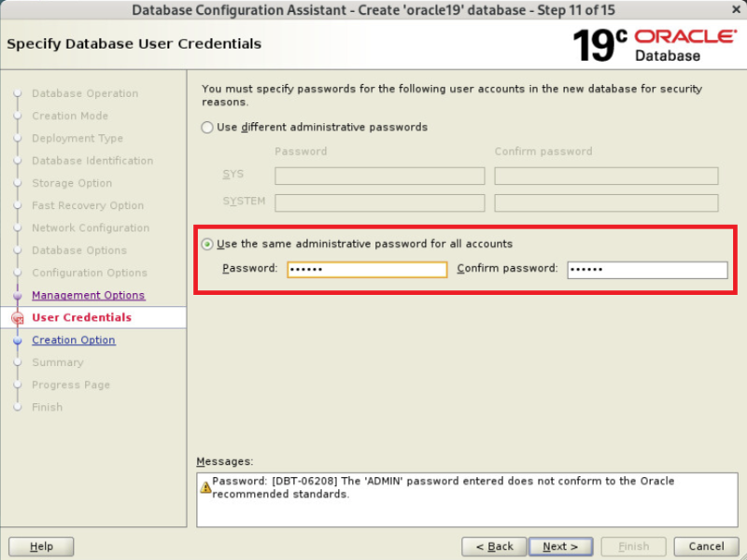Click the SYSTEM confirm password field
Image resolution: width=747 pixels, height=560 pixels.
[606, 203]
